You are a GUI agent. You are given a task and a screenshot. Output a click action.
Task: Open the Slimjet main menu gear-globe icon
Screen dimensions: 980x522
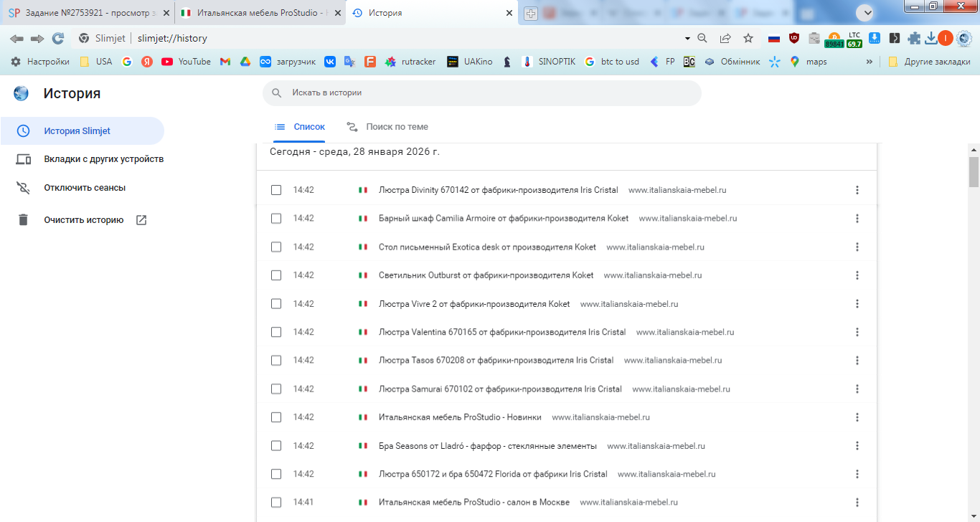[964, 38]
